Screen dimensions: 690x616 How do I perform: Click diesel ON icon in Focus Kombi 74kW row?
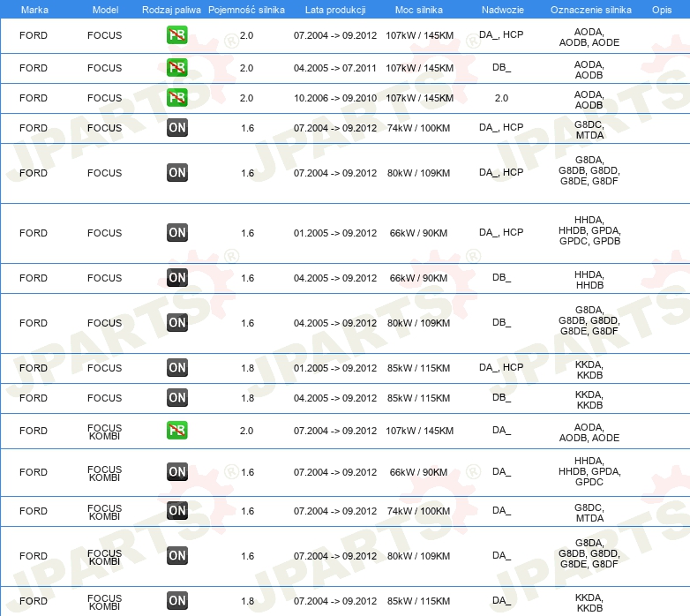176,510
